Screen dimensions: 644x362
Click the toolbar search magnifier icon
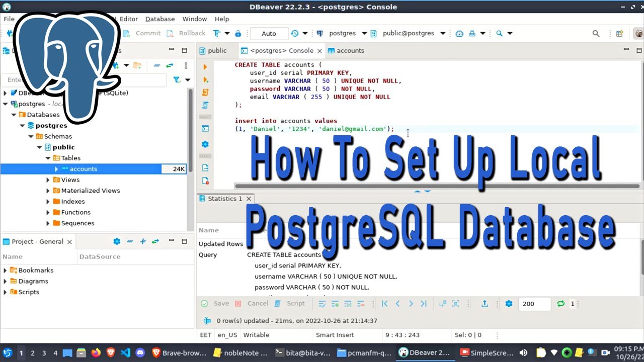point(499,33)
